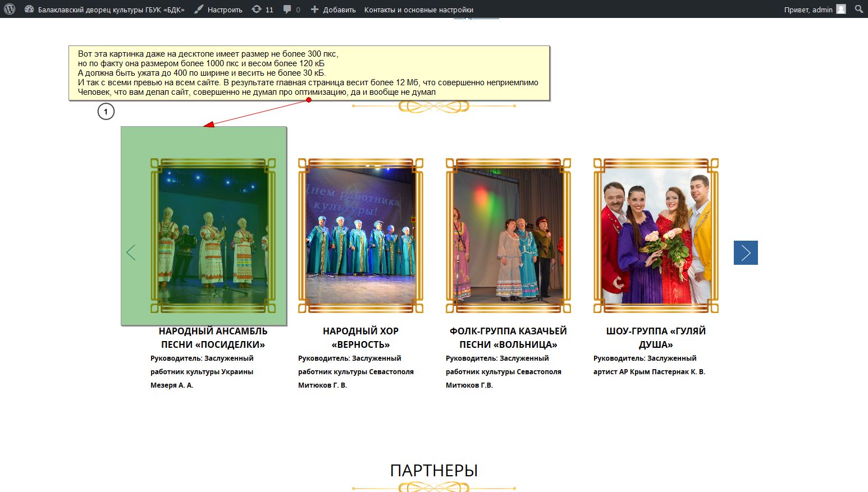868x492 pixels.
Task: Open the WordPress logo menu
Action: (10, 9)
